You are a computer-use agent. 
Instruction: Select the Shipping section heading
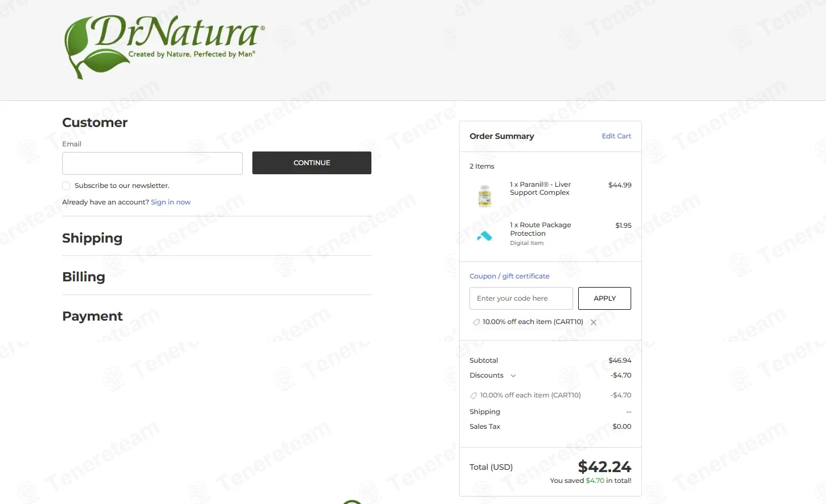92,238
